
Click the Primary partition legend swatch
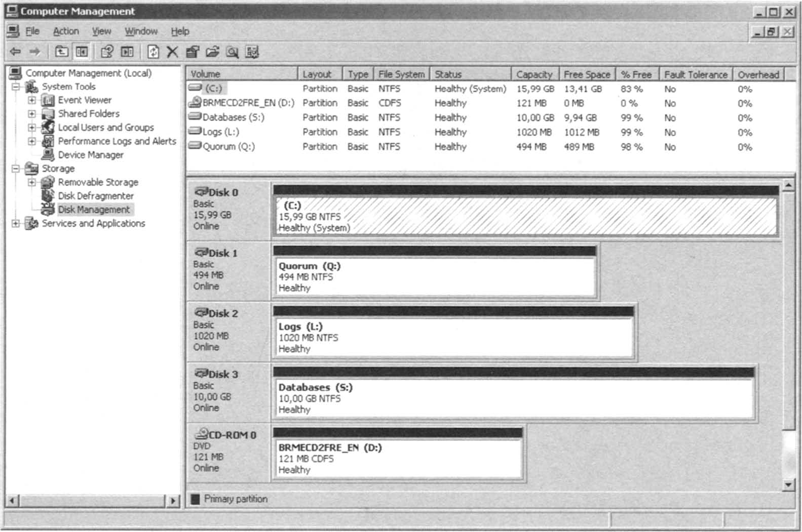tap(195, 499)
